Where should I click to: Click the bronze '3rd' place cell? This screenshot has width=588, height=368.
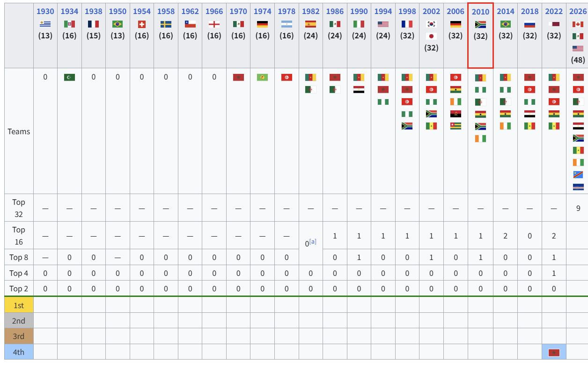coord(19,336)
